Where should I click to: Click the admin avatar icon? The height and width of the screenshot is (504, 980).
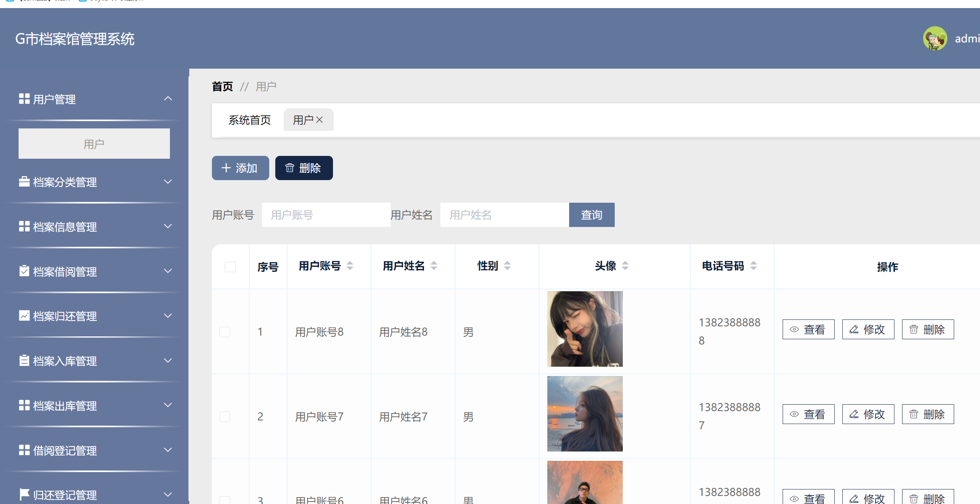[x=934, y=39]
